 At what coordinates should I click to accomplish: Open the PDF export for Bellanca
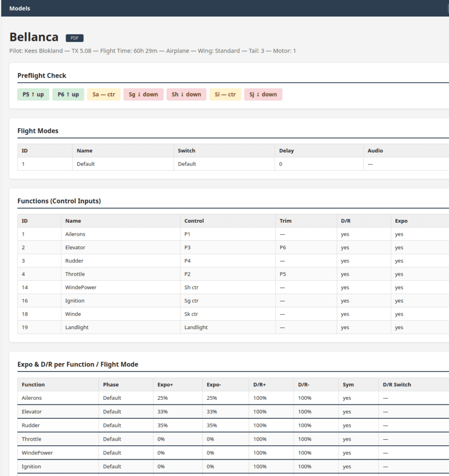[74, 38]
